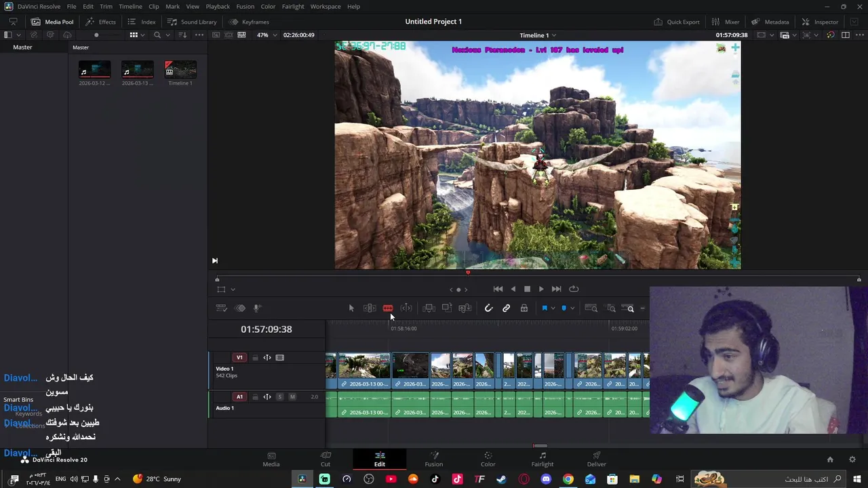Click the Replace Clip icon in toolbar
The image size is (868, 488).
[465, 308]
